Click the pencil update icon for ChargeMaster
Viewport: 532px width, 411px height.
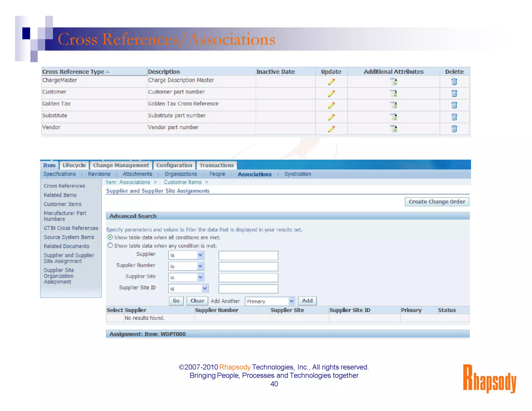click(331, 82)
